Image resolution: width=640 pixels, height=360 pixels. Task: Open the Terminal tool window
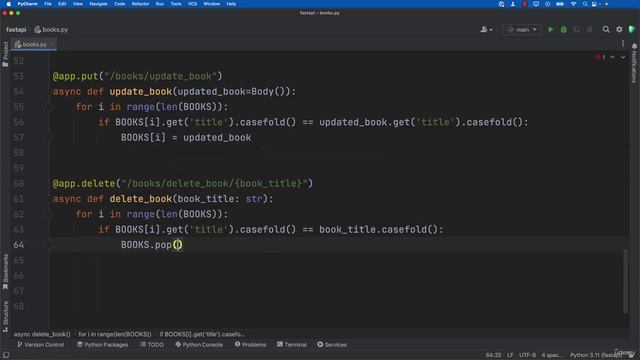point(292,345)
